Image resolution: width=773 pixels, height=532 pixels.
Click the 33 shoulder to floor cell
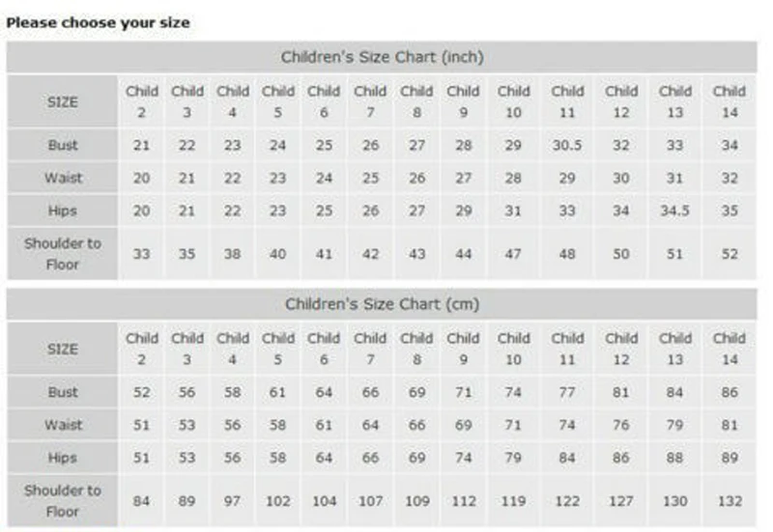coord(141,254)
